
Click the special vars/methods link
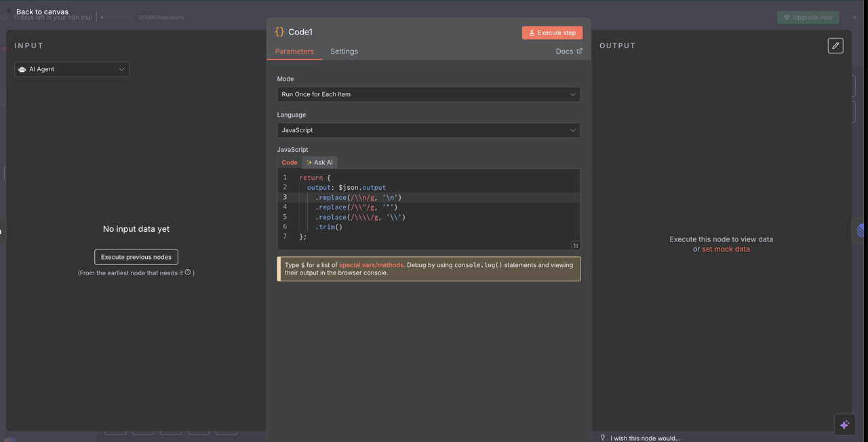point(371,265)
